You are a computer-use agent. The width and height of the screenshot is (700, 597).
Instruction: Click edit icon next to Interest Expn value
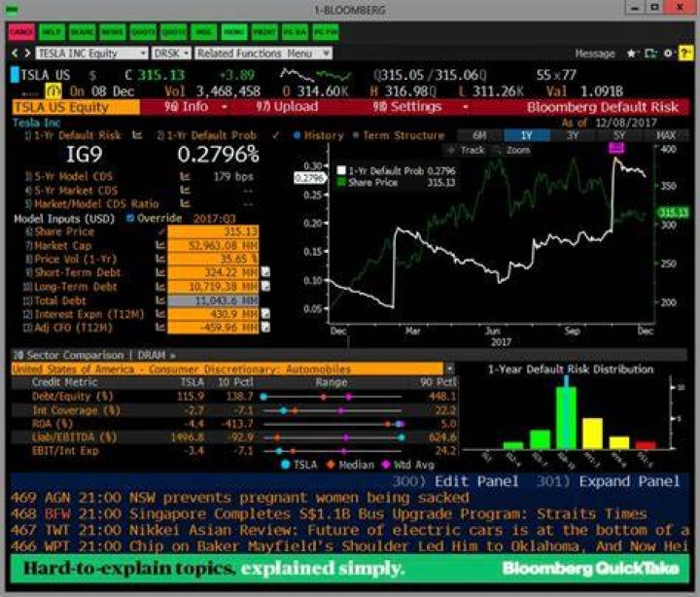265,314
